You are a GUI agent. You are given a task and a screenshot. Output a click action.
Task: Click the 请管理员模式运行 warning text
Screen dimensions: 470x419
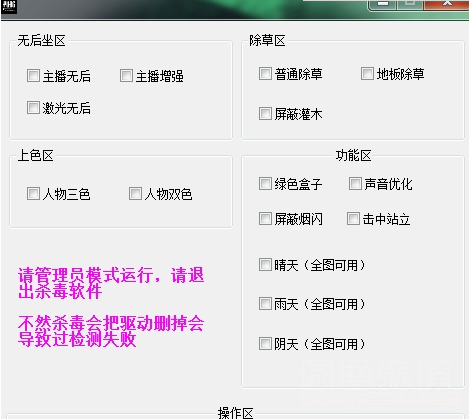pos(111,283)
